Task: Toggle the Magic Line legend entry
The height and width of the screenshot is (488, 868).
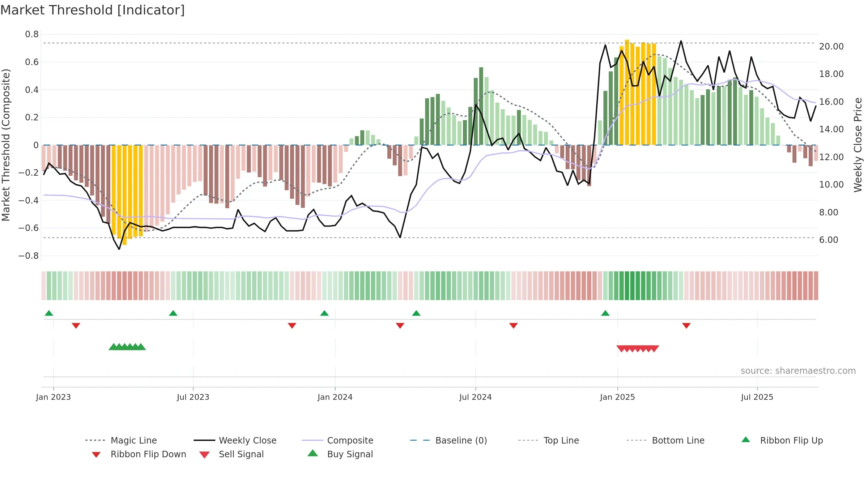Action: click(121, 440)
